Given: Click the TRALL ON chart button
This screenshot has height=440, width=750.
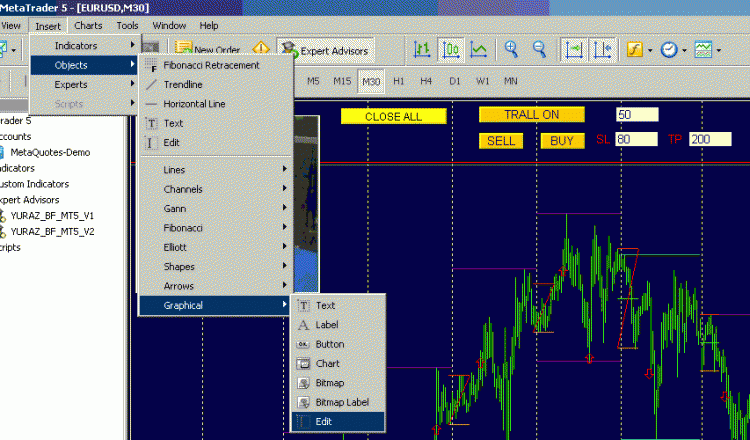Looking at the screenshot, I should click(x=532, y=114).
